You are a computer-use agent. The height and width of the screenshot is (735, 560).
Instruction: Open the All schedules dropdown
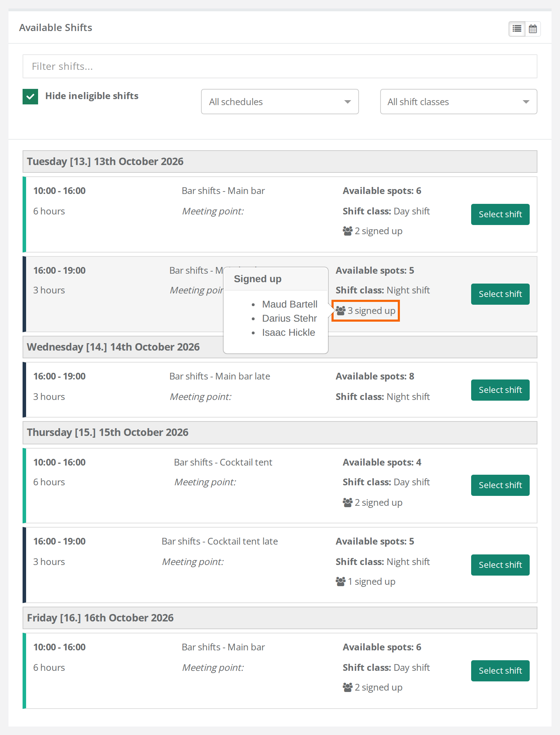tap(280, 102)
